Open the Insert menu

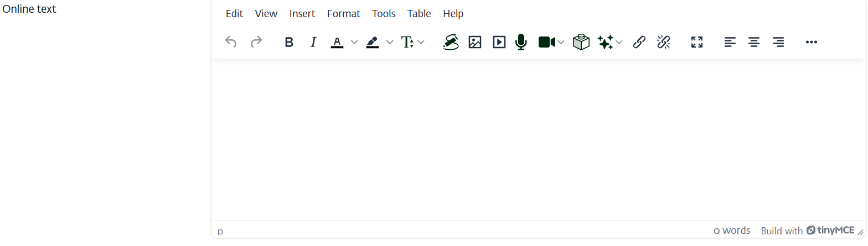pyautogui.click(x=302, y=14)
